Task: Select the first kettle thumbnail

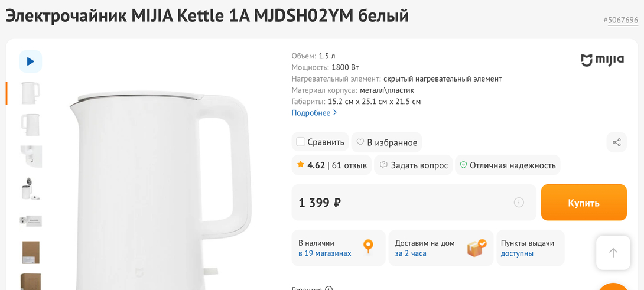Action: [31, 93]
